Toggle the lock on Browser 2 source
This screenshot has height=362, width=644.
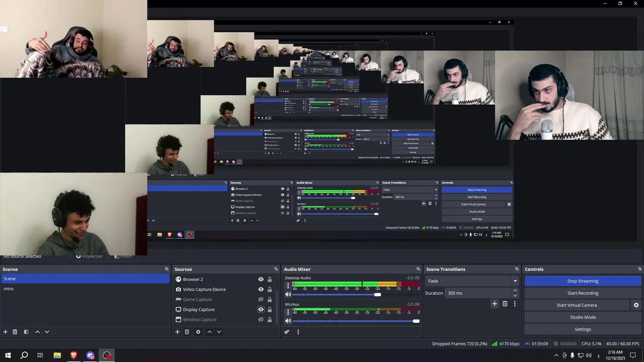click(x=270, y=280)
